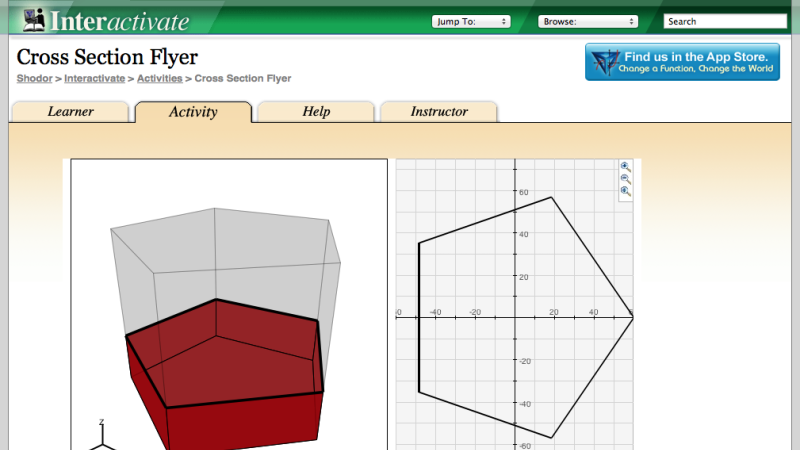Viewport: 800px width, 450px height.
Task: Click the -40 label on the horizontal axis
Action: 435,312
